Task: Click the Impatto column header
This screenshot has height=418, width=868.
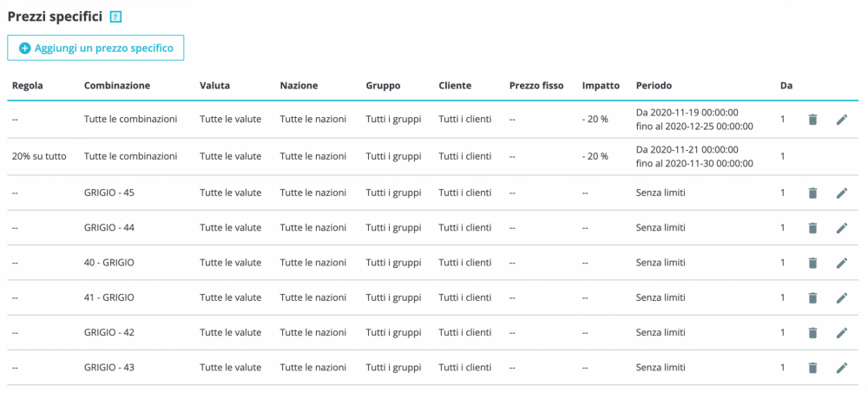Action: 601,86
